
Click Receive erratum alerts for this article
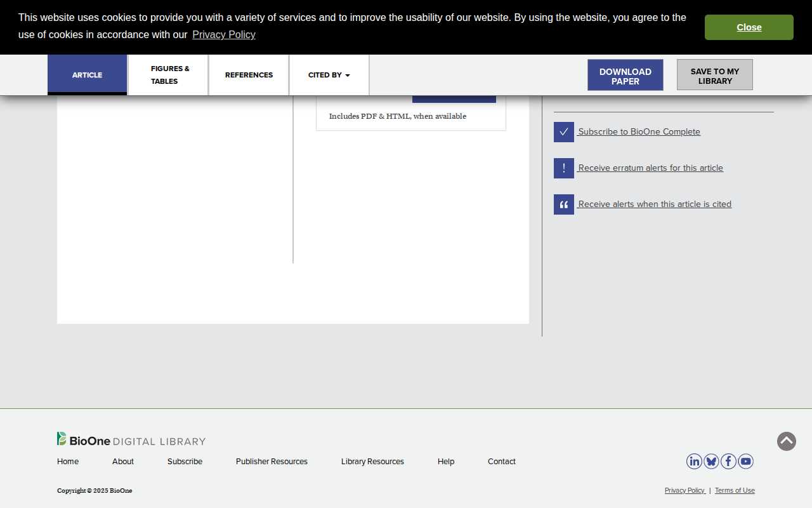(x=650, y=168)
